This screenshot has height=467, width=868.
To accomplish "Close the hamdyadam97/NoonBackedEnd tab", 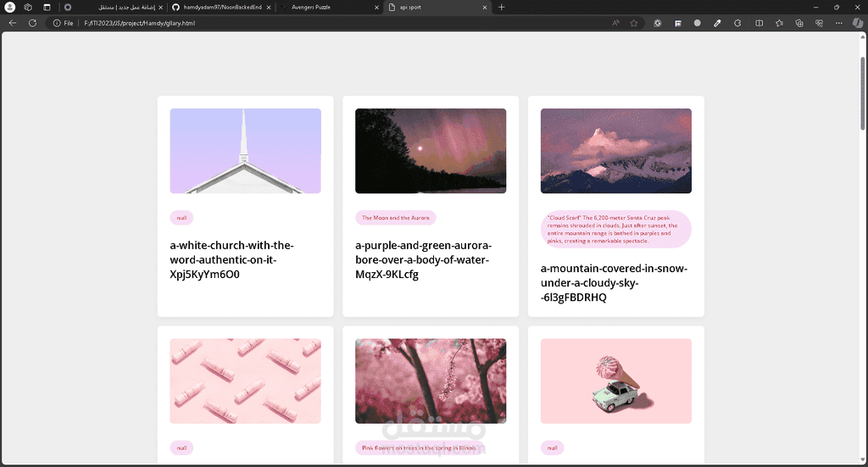I will (269, 7).
